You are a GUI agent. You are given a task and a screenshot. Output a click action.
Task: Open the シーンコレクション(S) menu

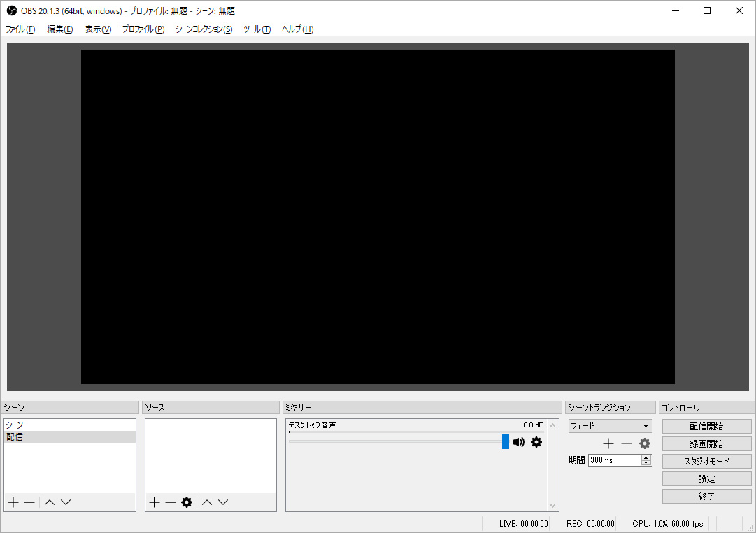(x=204, y=29)
